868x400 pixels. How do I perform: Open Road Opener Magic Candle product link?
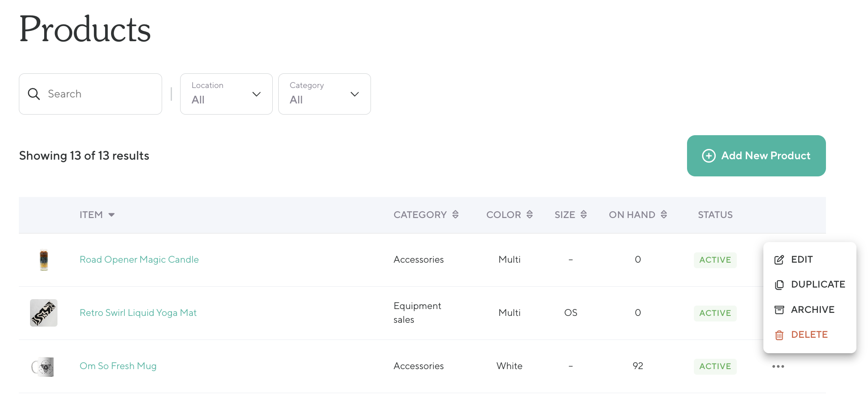click(x=139, y=260)
